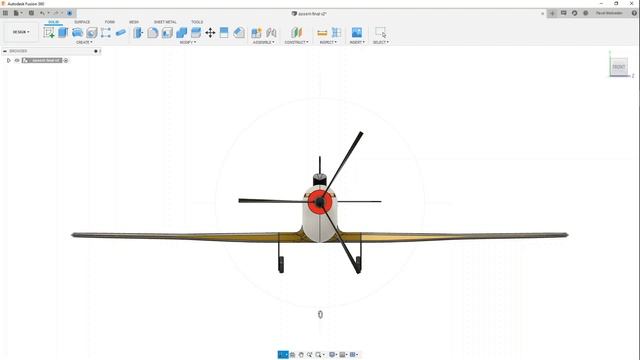The image size is (640, 360).
Task: Click Browser panel options dot
Action: tap(96, 51)
